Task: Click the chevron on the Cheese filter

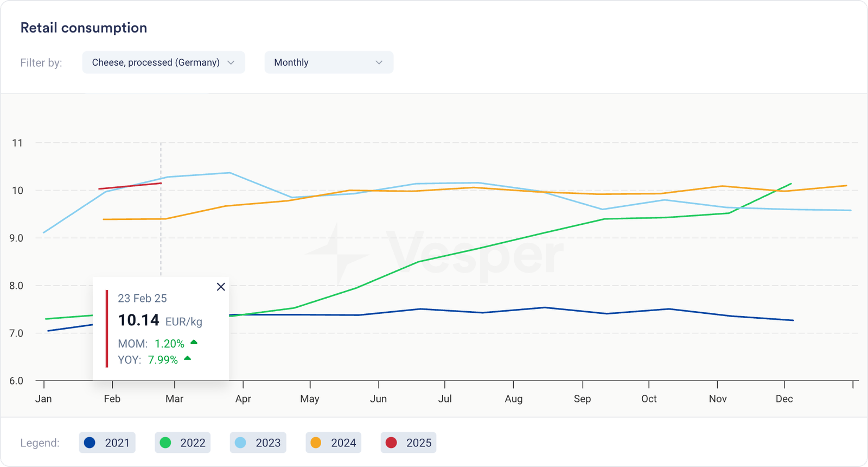Action: click(231, 62)
